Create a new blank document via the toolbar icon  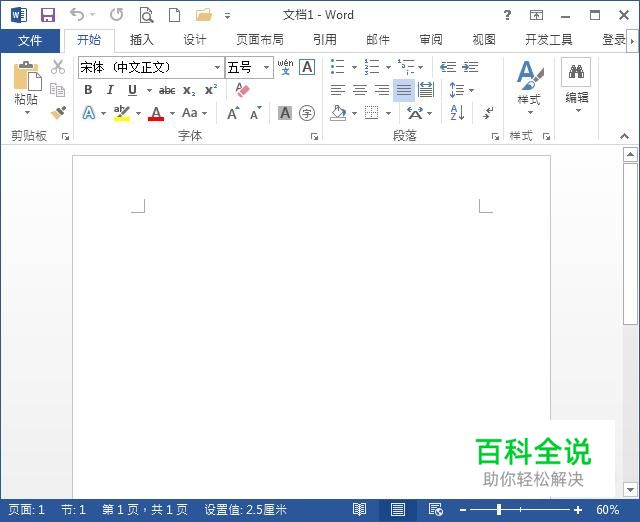tap(175, 15)
